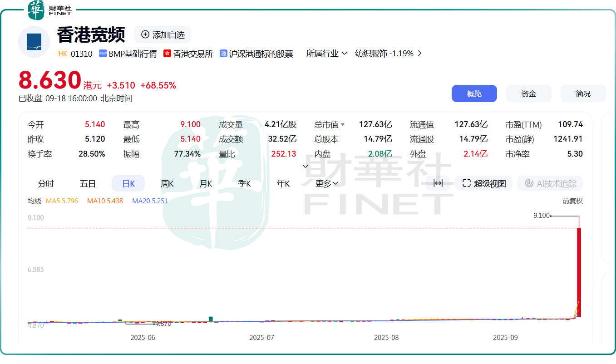The image size is (616, 364).
Task: Click the Hong Kong Exchange flag icon
Action: click(167, 54)
